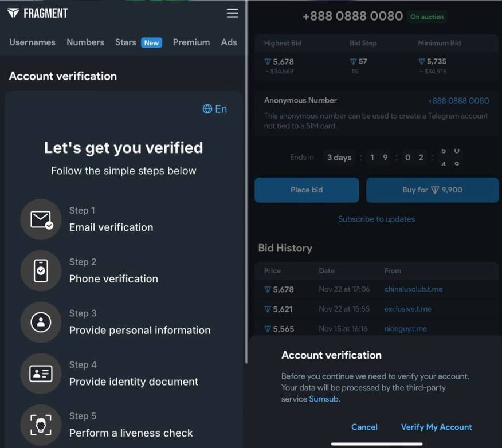Click the globe icon beside En
The width and height of the screenshot is (502, 448).
pyautogui.click(x=207, y=109)
